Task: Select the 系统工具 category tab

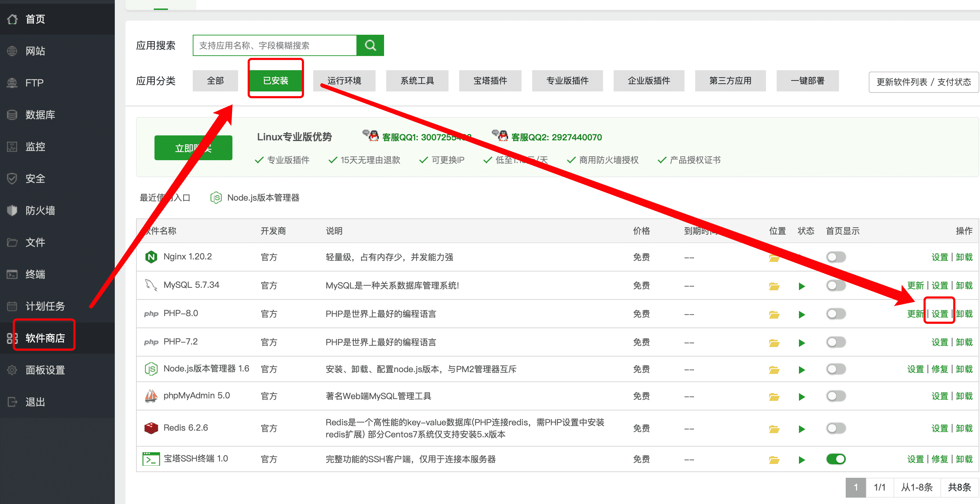Action: point(417,81)
